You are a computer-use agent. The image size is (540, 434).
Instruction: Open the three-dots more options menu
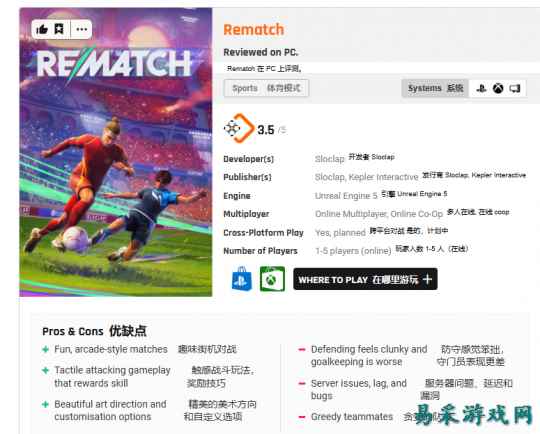tap(82, 29)
